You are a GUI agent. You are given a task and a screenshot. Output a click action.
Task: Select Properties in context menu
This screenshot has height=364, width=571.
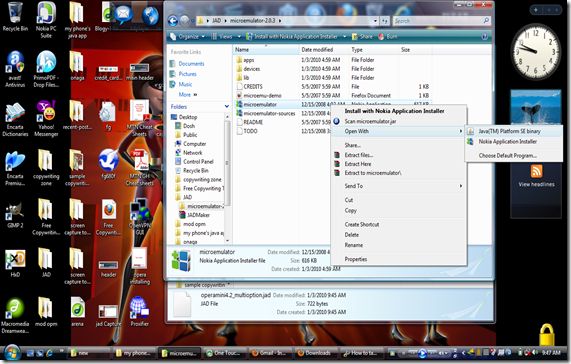pos(356,259)
